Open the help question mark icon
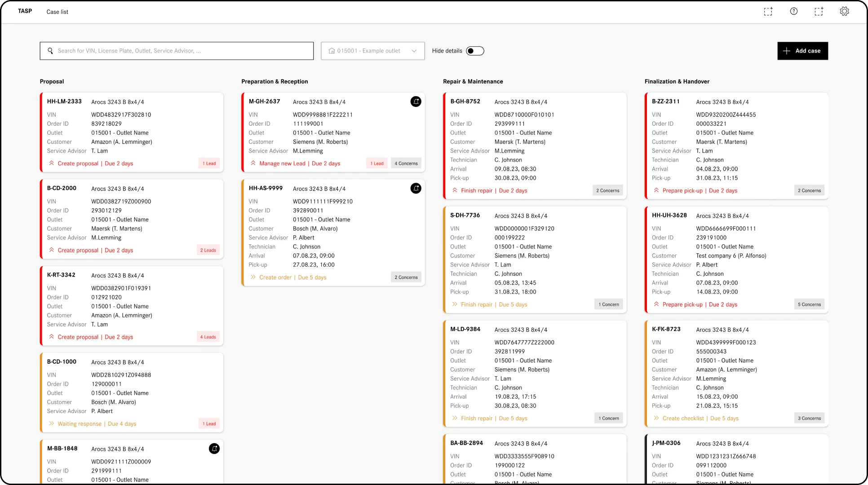The width and height of the screenshot is (868, 485). click(794, 12)
